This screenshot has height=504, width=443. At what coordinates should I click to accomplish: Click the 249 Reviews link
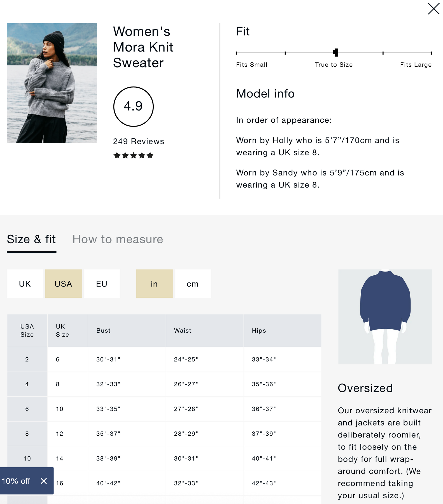139,141
